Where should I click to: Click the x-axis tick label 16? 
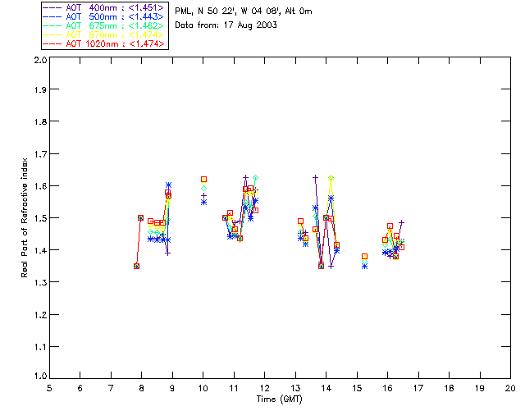click(387, 388)
